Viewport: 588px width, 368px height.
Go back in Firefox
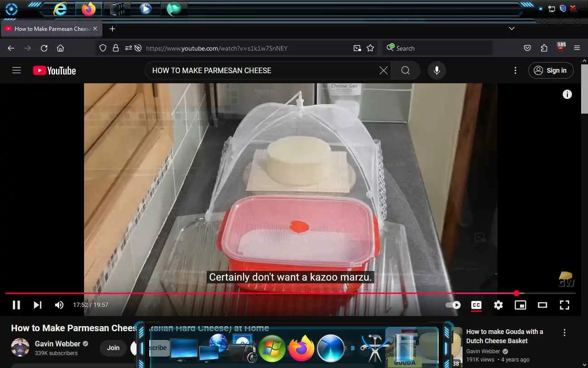11,48
